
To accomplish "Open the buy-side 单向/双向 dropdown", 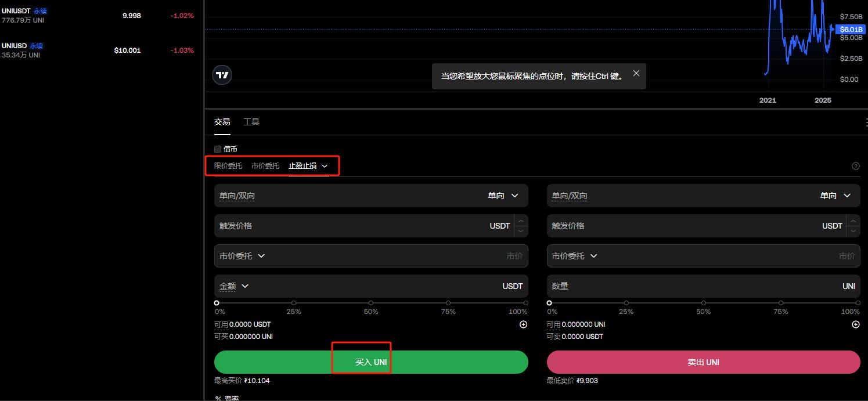I will coord(503,196).
